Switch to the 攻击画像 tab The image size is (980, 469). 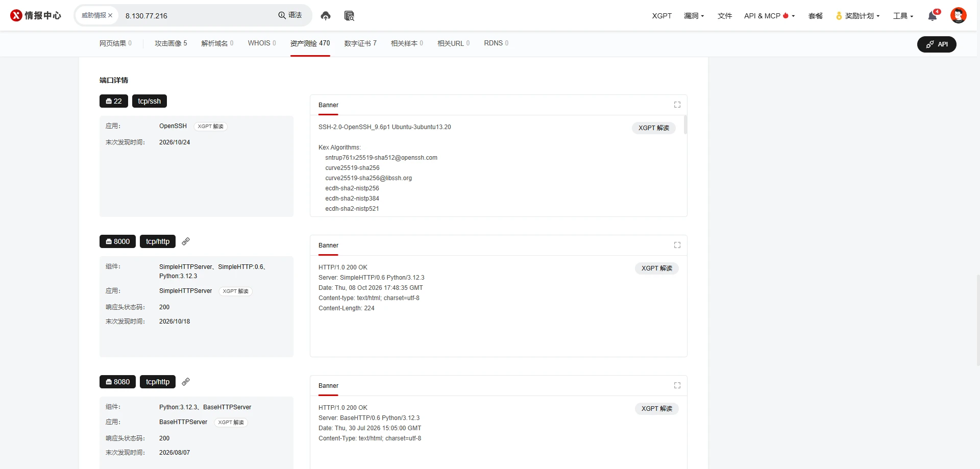coord(171,43)
